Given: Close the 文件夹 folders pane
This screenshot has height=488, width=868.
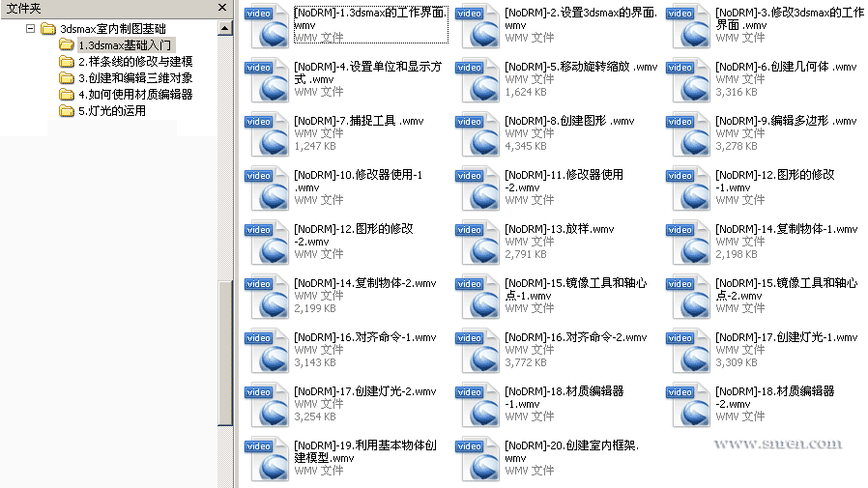Looking at the screenshot, I should (222, 8).
